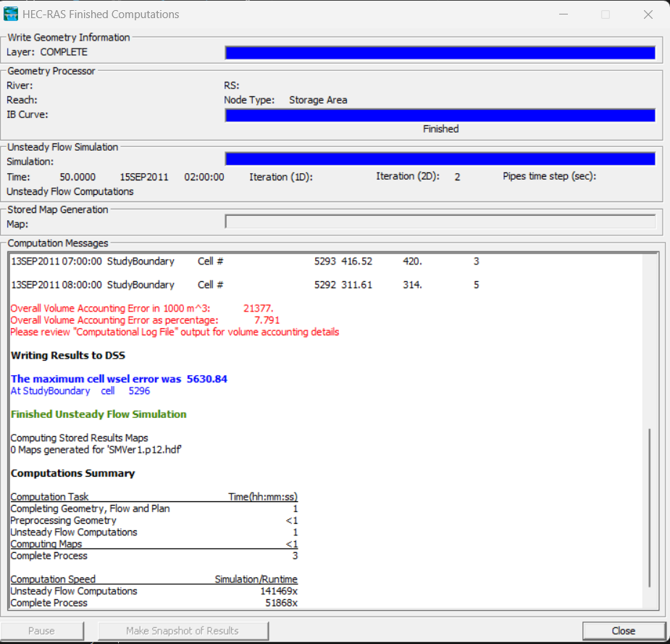This screenshot has height=644, width=670.
Task: Minimize the HEC-RAS Finished Computations window
Action: pyautogui.click(x=566, y=14)
